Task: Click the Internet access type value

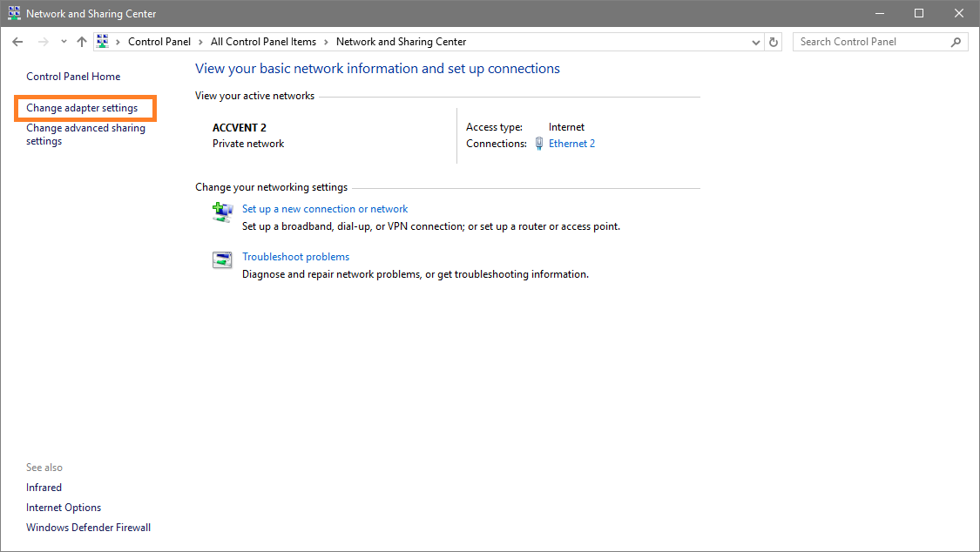Action: point(566,127)
